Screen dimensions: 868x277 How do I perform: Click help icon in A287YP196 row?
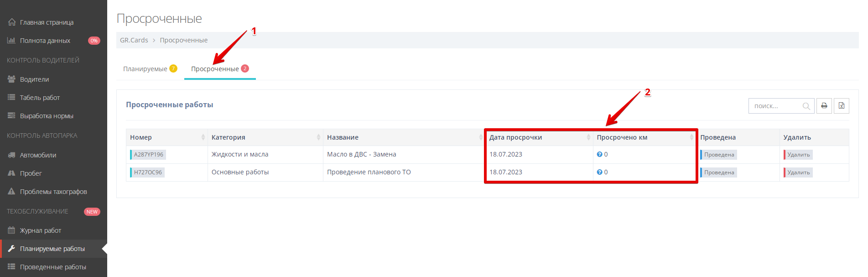pyautogui.click(x=599, y=154)
